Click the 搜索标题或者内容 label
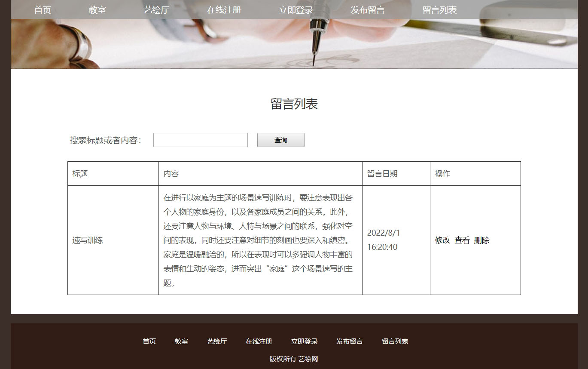The height and width of the screenshot is (369, 588). click(x=106, y=140)
